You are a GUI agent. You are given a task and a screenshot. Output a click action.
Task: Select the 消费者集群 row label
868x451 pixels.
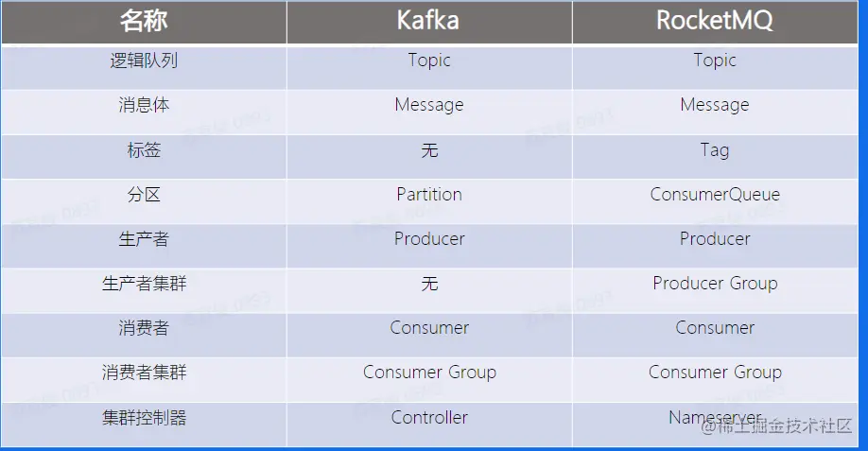pos(144,372)
